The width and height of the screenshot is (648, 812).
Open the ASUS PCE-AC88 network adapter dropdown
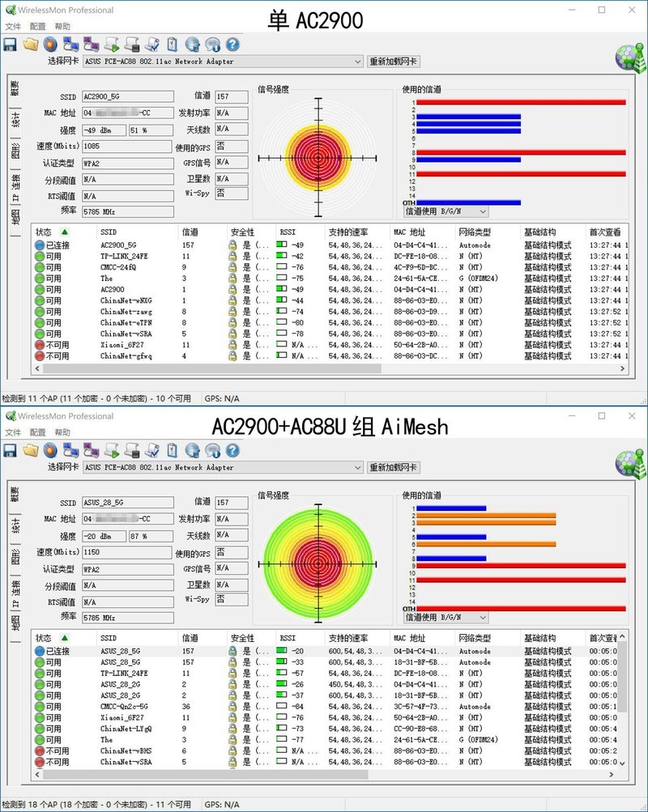(x=360, y=61)
